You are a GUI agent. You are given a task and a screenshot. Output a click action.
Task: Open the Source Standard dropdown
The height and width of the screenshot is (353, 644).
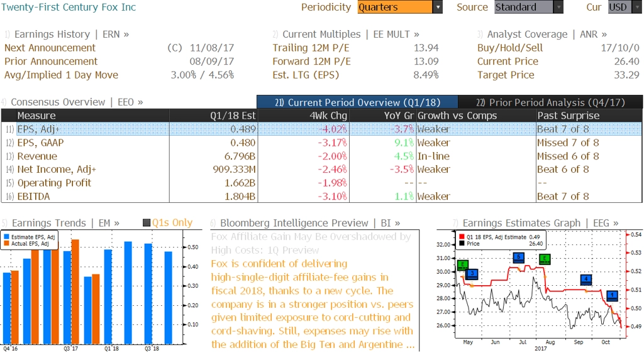[528, 7]
